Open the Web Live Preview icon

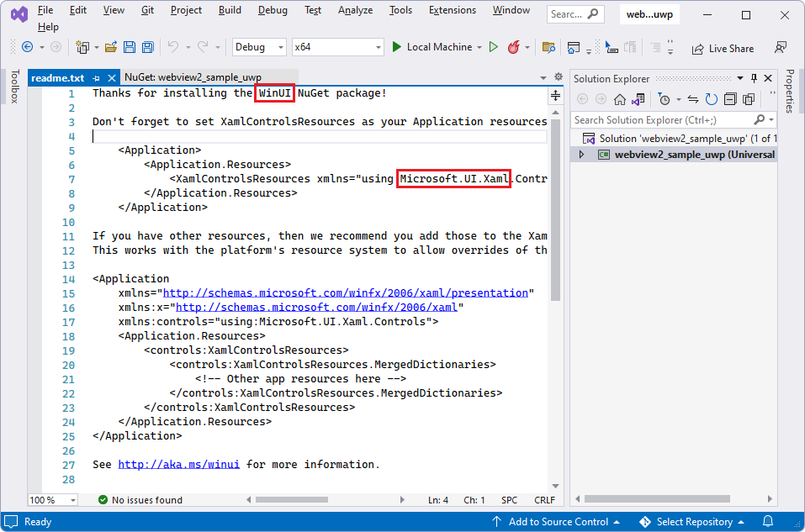tap(575, 47)
